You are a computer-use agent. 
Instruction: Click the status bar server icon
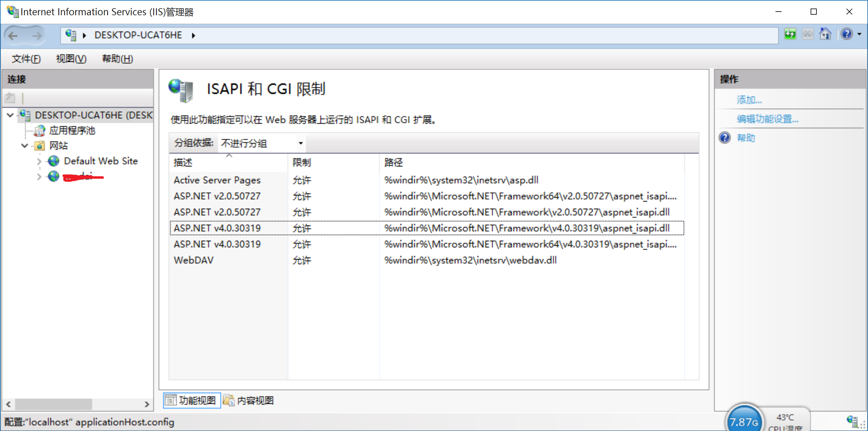(x=852, y=421)
